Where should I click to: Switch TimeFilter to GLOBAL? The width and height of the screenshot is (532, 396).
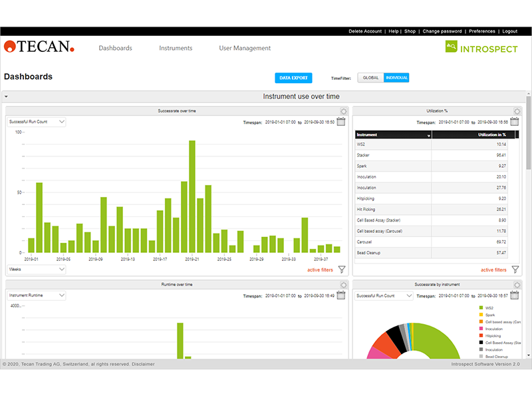370,78
